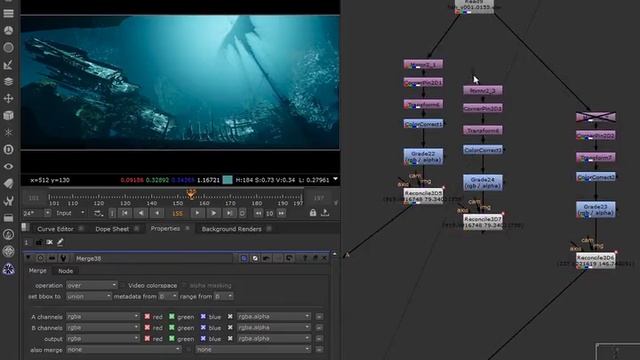Screen dimensions: 640x360
Task: Click the round icon next to blue square in Merge38 header
Action: click(x=255, y=258)
